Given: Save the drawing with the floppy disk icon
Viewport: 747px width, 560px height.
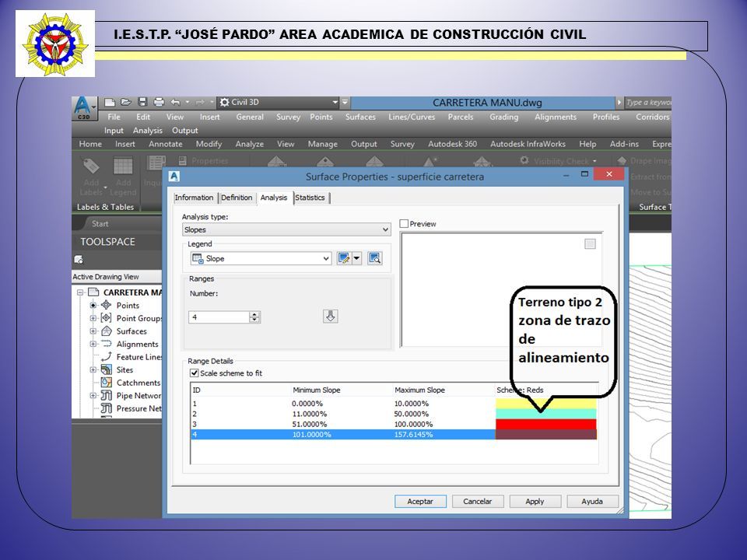Looking at the screenshot, I should pos(142,102).
